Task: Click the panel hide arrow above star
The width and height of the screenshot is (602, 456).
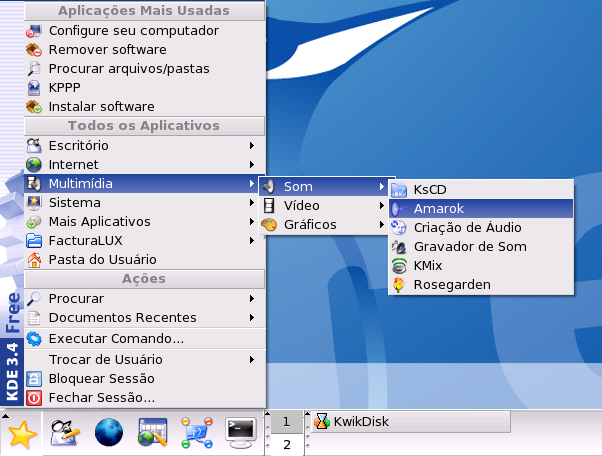Action: (5, 416)
